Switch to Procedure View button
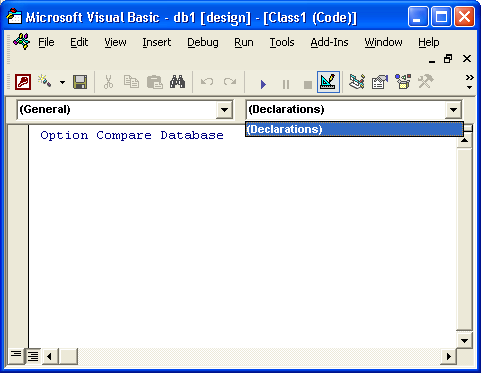Screen dimensions: 481x373 [16, 356]
